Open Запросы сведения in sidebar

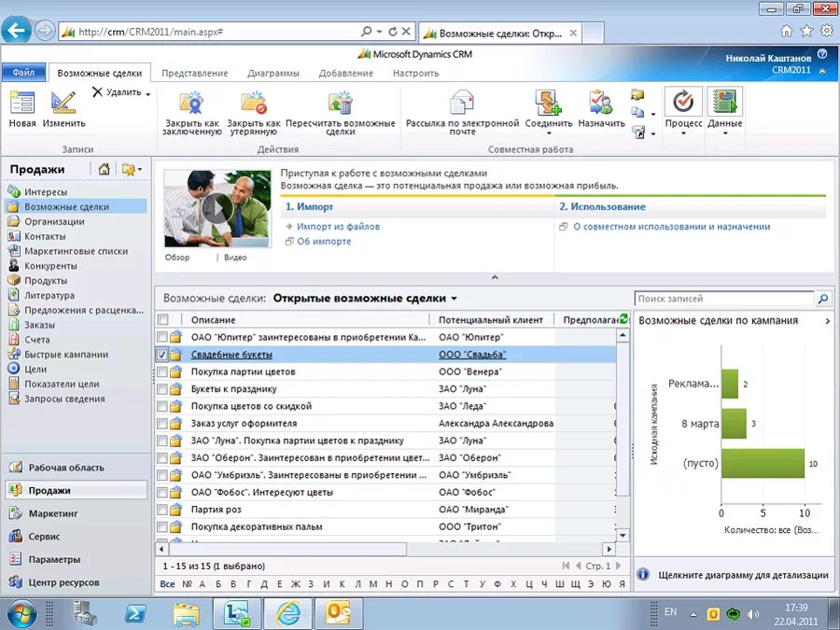point(64,399)
